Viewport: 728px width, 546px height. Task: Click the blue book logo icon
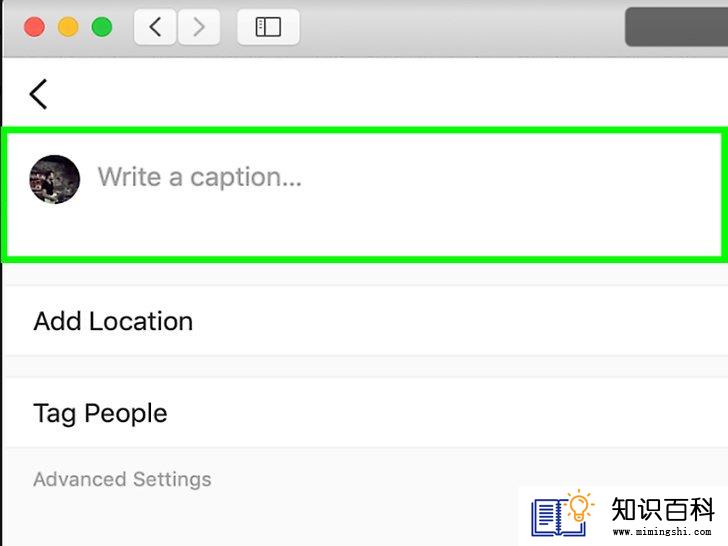tap(552, 517)
